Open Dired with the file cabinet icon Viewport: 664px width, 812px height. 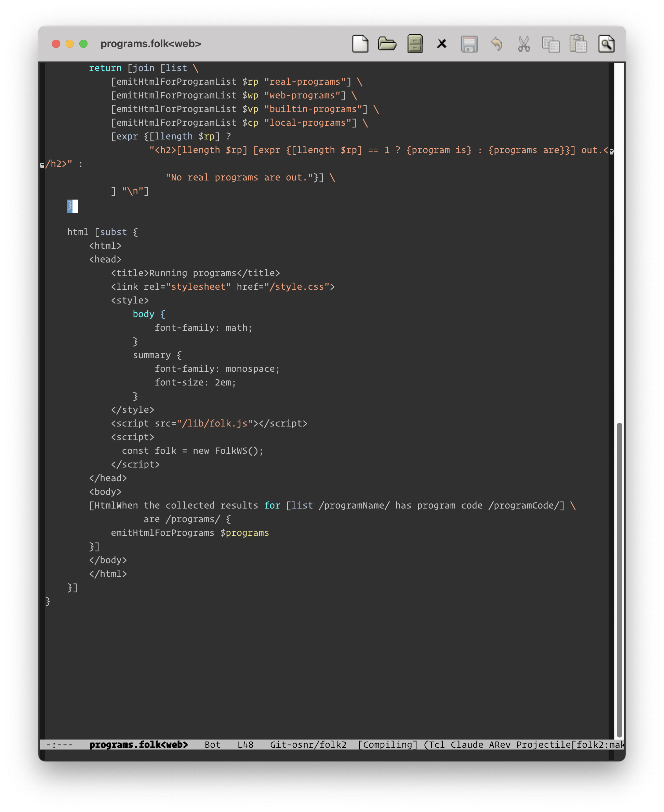[x=415, y=44]
